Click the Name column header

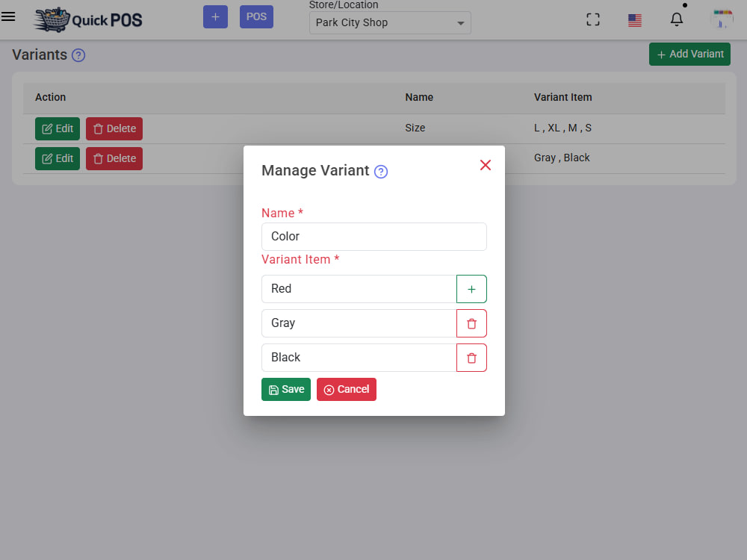[x=419, y=97]
